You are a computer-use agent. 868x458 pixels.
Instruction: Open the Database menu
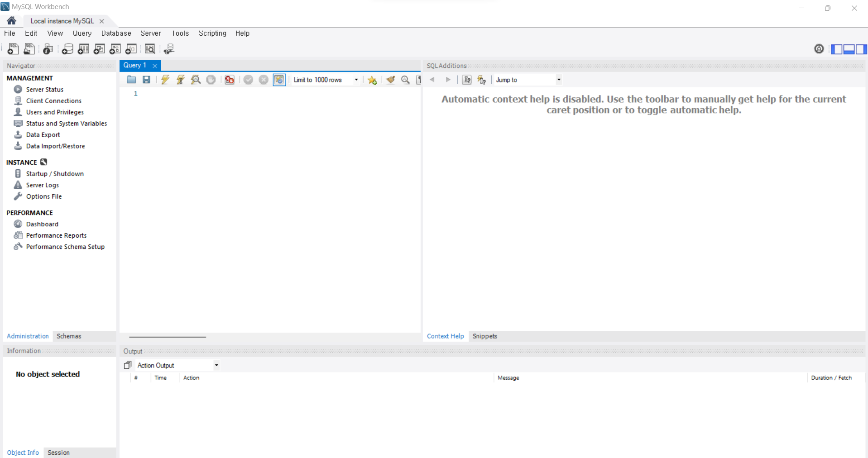[x=116, y=33]
